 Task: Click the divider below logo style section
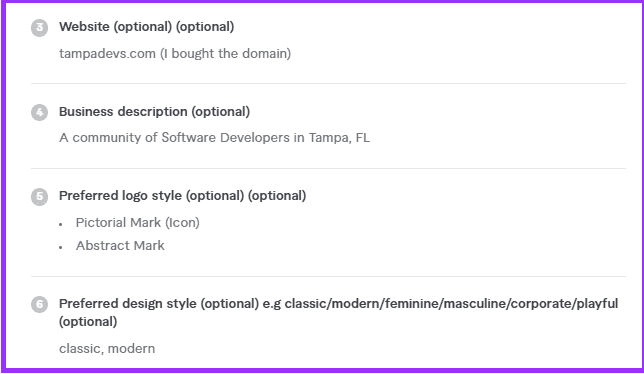tap(328, 276)
